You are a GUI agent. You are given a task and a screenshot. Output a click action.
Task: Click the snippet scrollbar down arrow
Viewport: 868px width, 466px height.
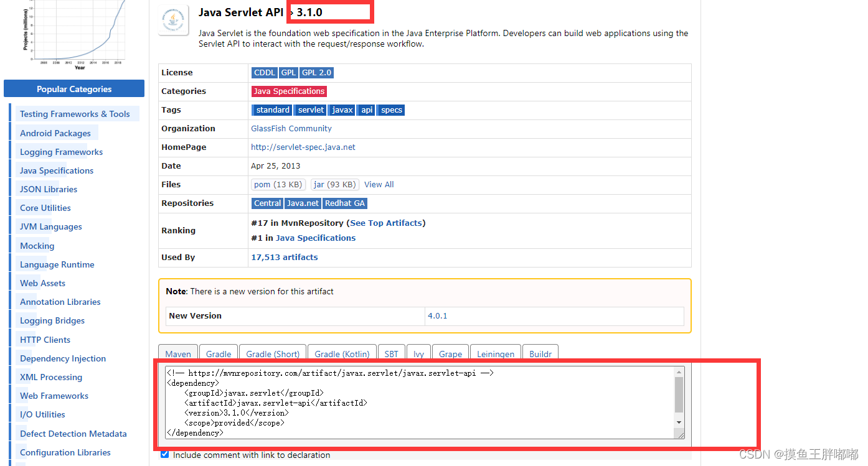[x=679, y=422]
